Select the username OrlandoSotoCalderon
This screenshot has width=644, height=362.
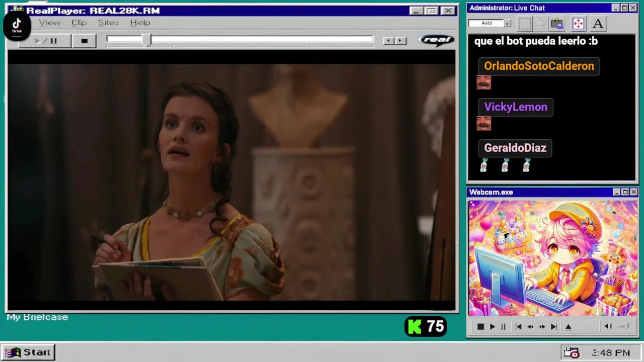[539, 66]
